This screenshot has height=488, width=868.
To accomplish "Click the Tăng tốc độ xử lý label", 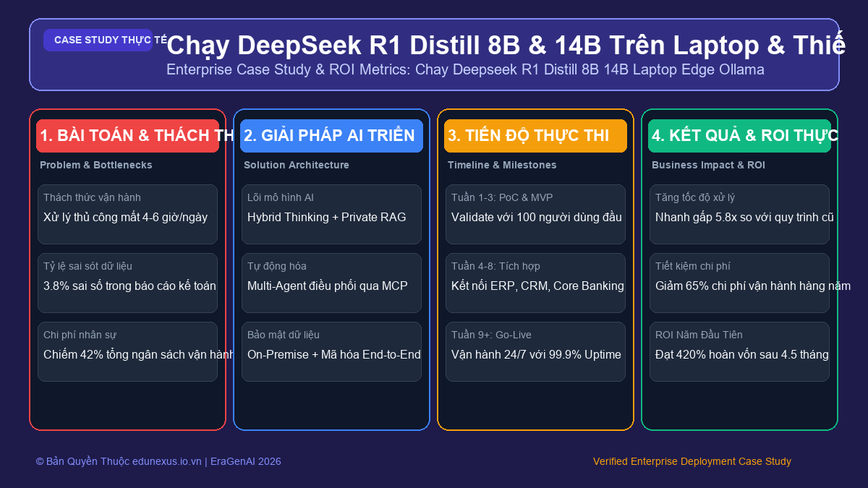I will pyautogui.click(x=695, y=197).
